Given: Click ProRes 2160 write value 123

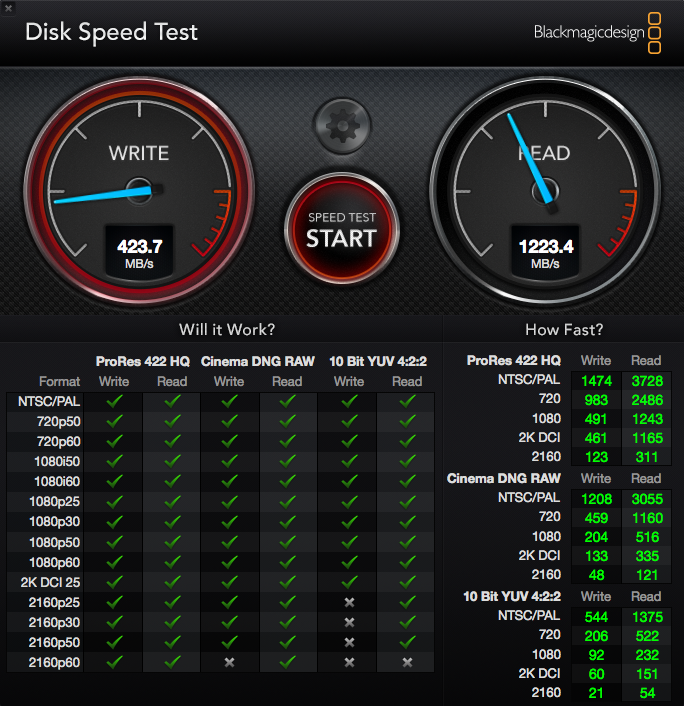Looking at the screenshot, I should point(596,457).
